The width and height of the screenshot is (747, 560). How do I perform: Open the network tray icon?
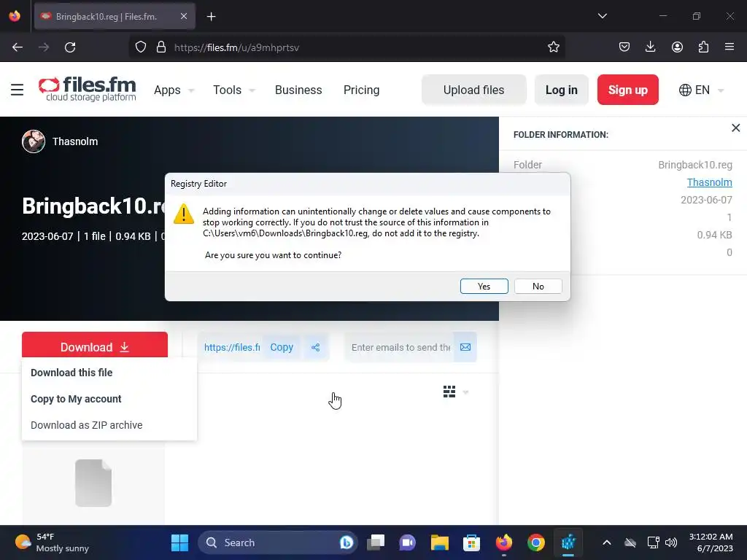pos(653,542)
